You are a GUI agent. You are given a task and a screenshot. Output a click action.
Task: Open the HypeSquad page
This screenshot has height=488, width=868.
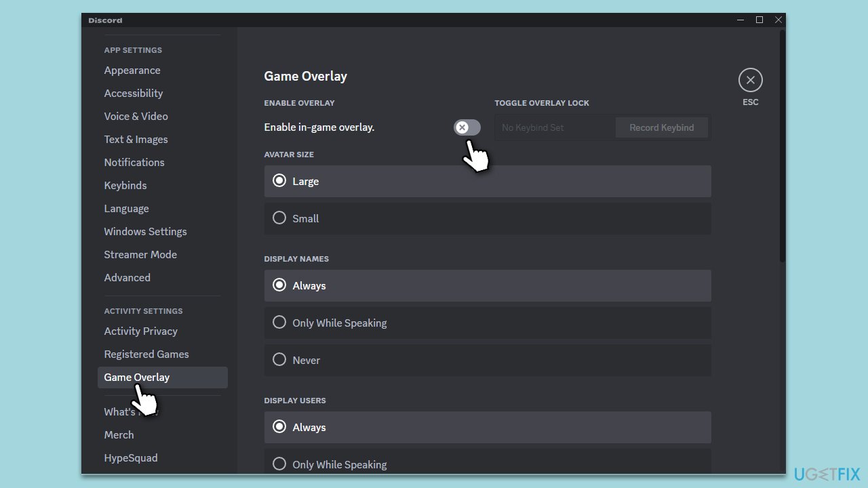(x=131, y=458)
